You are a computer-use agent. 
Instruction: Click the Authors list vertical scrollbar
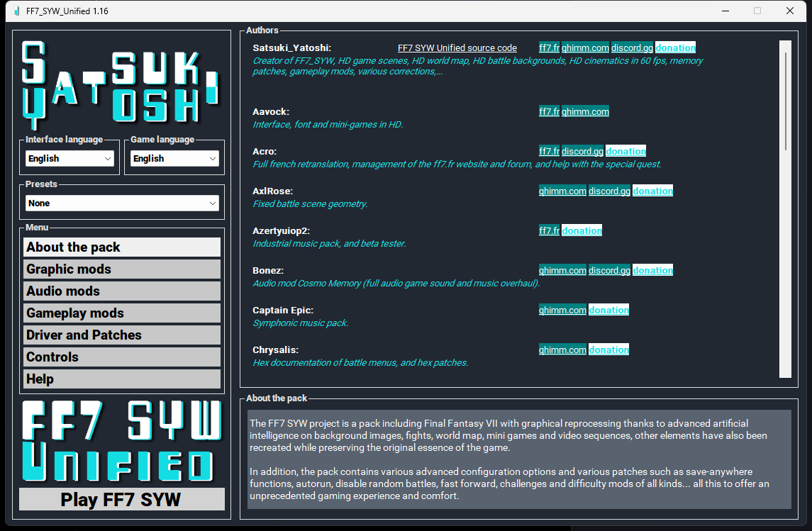coord(785,209)
